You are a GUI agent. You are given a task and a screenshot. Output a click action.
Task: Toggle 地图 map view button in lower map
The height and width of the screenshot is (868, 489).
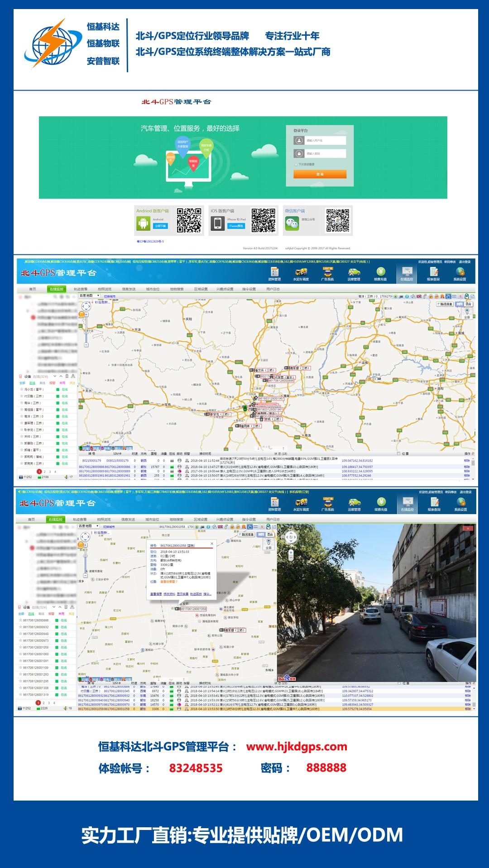click(x=261, y=534)
